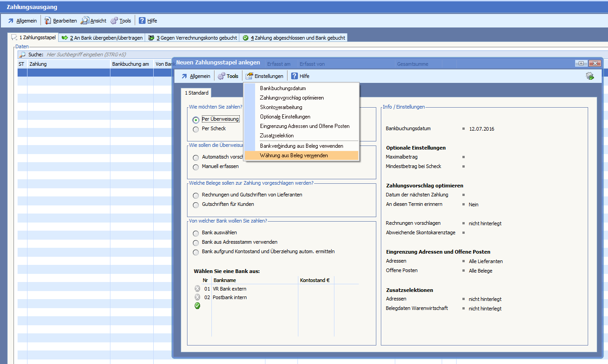This screenshot has height=364, width=608.
Task: Open the Allgemein menu in the dialog
Action: click(x=196, y=76)
